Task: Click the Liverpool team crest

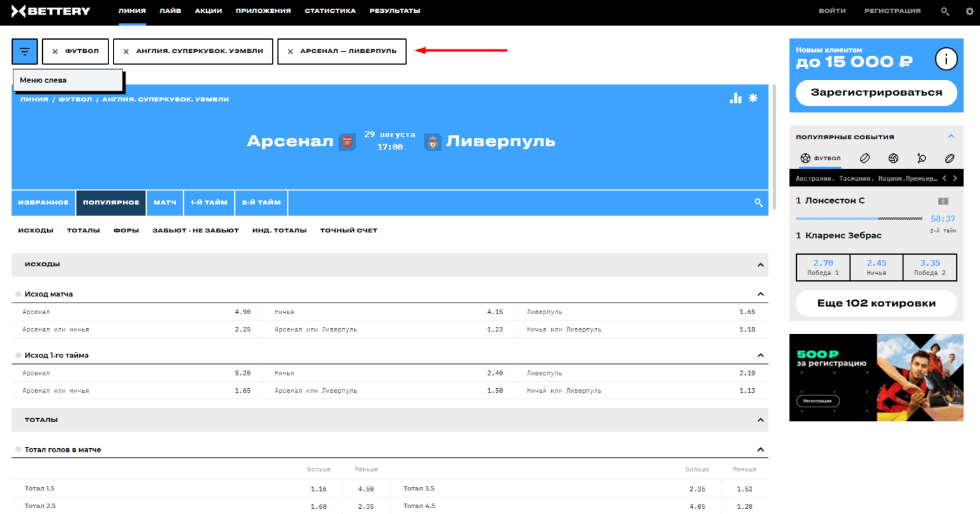Action: pyautogui.click(x=433, y=142)
